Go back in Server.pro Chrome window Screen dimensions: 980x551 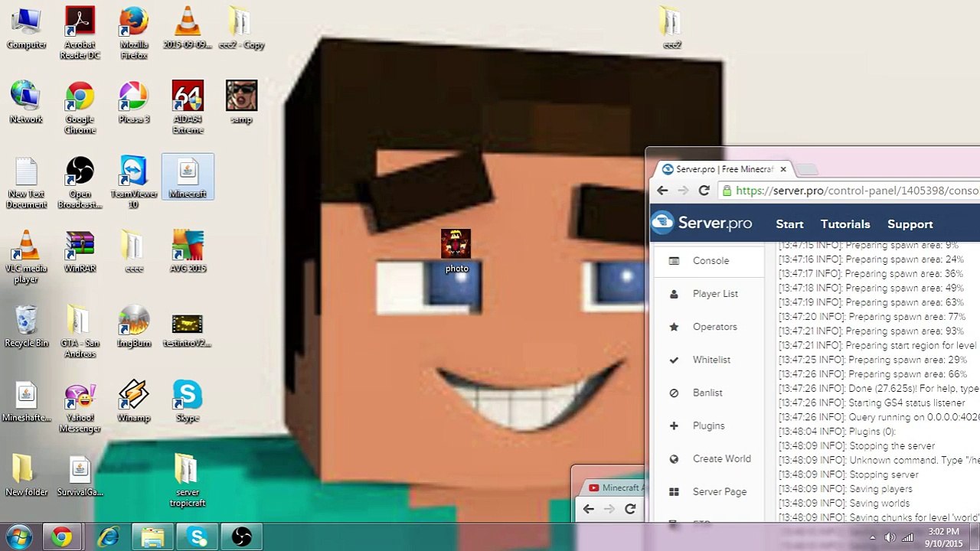coord(663,191)
